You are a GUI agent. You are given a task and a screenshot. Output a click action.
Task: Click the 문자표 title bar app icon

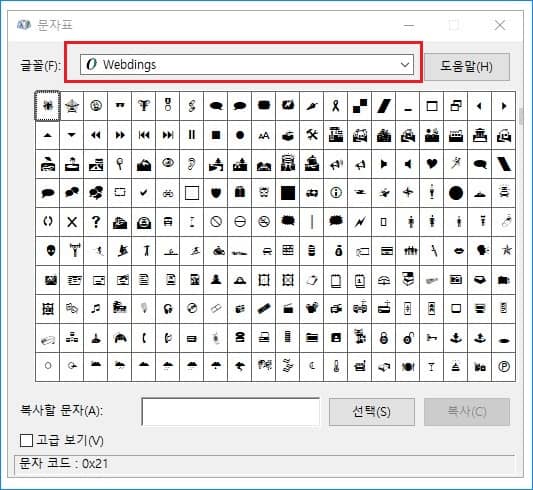[24, 25]
